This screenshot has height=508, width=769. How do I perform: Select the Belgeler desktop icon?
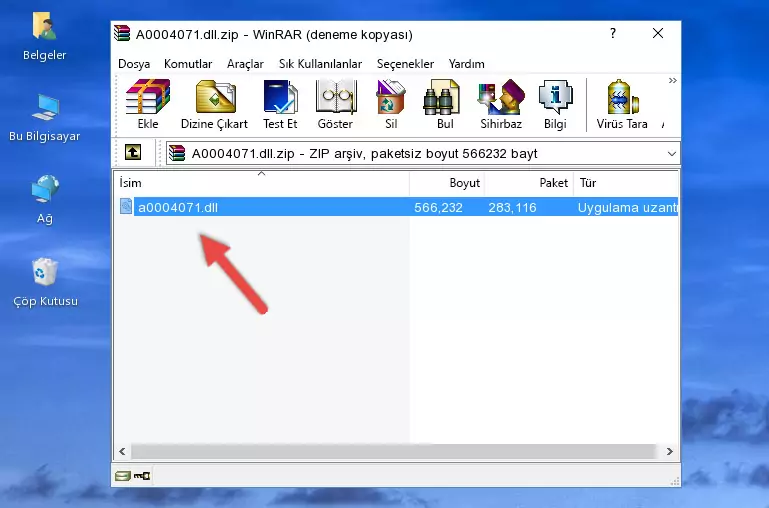point(44,37)
